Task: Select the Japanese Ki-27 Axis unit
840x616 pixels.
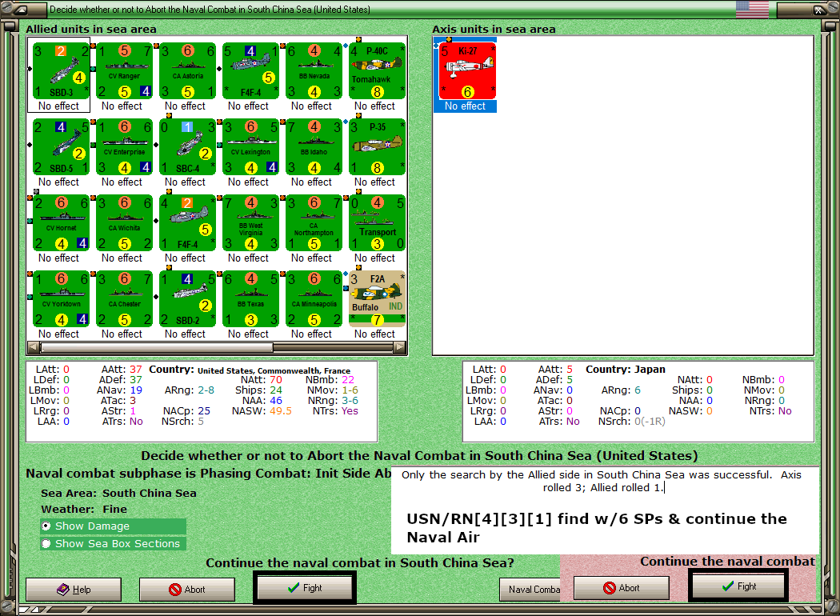Action: [x=468, y=71]
